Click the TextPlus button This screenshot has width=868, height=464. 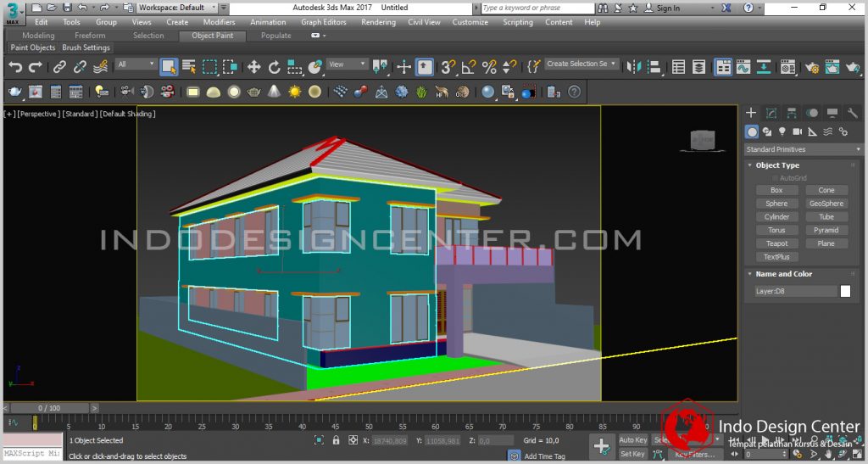click(x=776, y=256)
